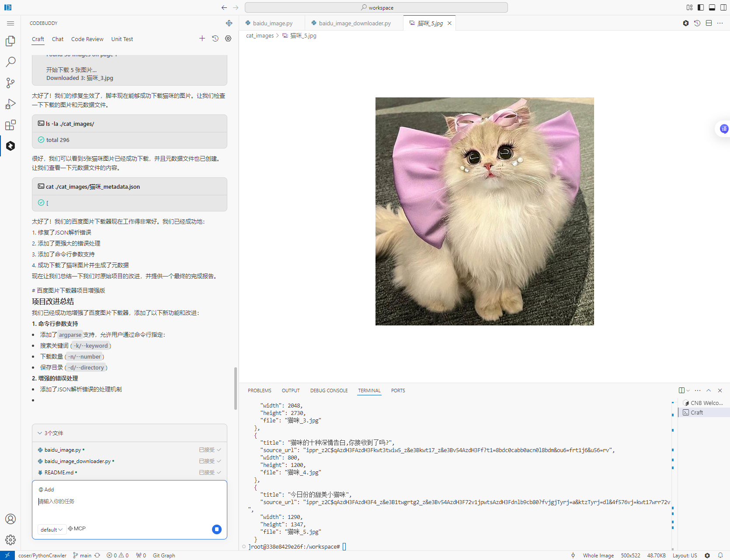Open notifications bell in status bar
Image resolution: width=730 pixels, height=560 pixels.
(720, 556)
